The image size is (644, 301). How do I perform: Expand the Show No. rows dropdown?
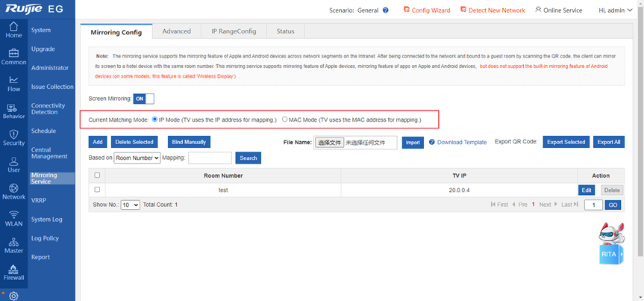click(130, 205)
